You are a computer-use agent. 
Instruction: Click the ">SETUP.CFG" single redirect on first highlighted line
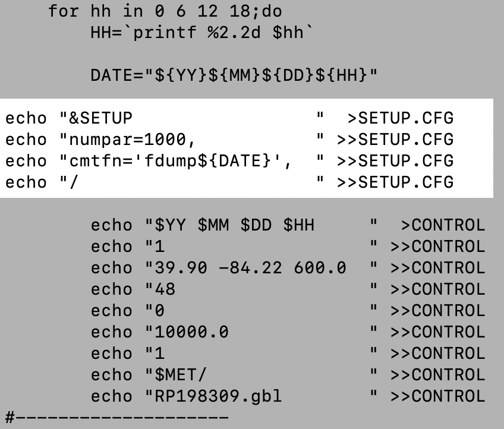400,118
